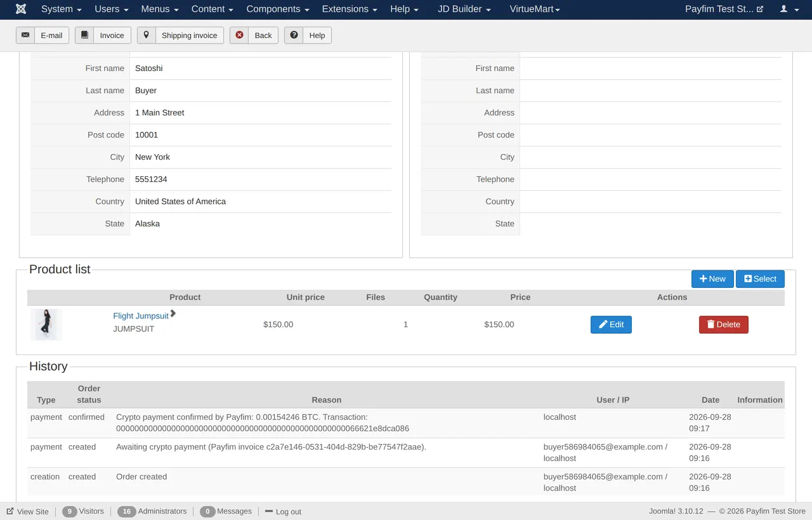Click the 'Awaiting crypto payment' history reason
This screenshot has width=812, height=520.
point(271,447)
